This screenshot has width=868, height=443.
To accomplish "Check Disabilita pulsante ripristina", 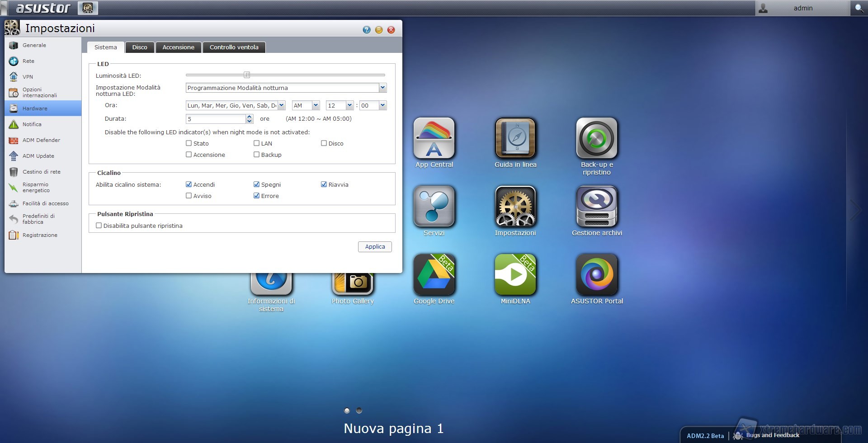I will [x=99, y=226].
